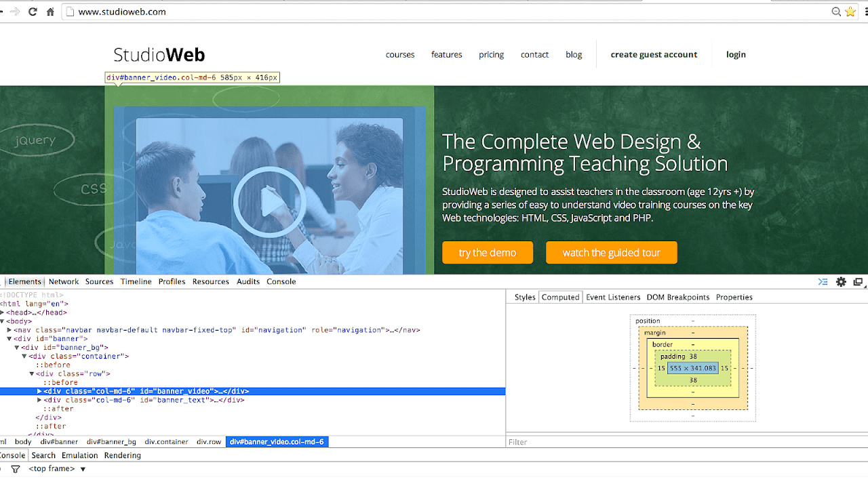
Task: Click the 555 × 341.083 content box
Action: point(692,369)
